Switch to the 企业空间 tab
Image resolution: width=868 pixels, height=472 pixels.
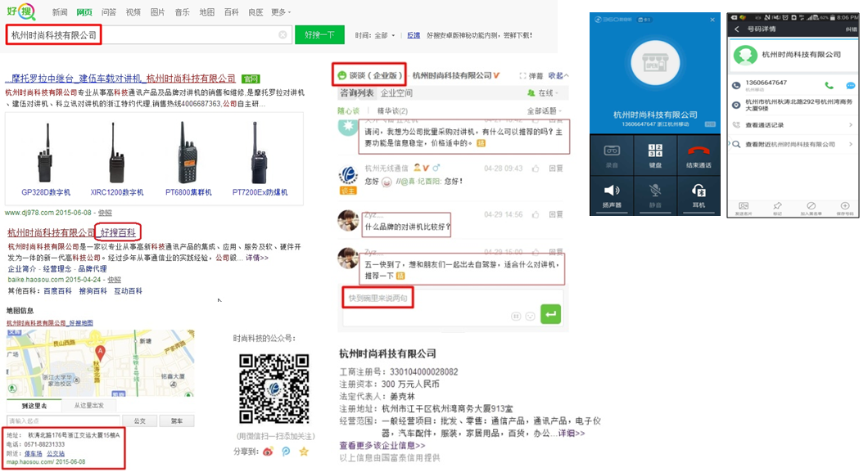click(397, 93)
